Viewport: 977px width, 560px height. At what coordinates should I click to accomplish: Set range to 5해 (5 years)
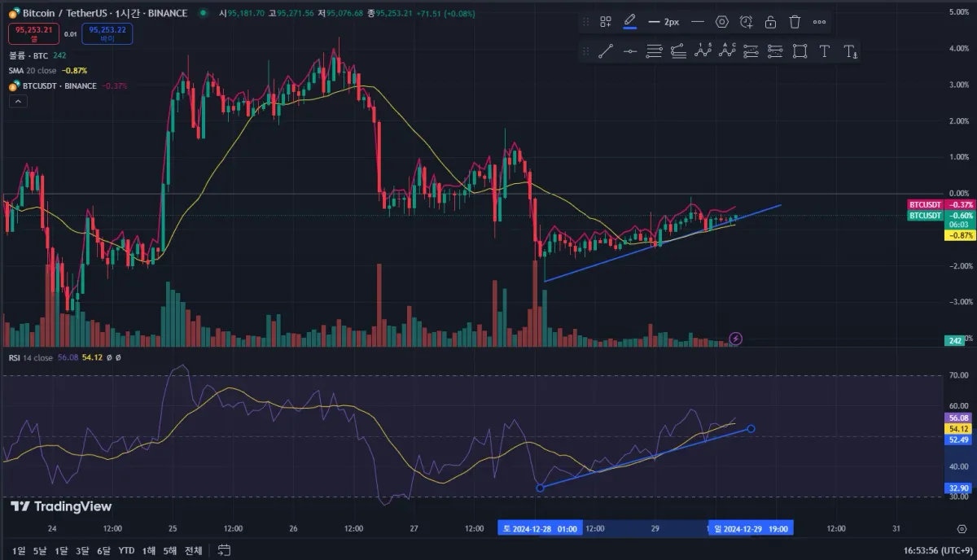[x=169, y=550]
